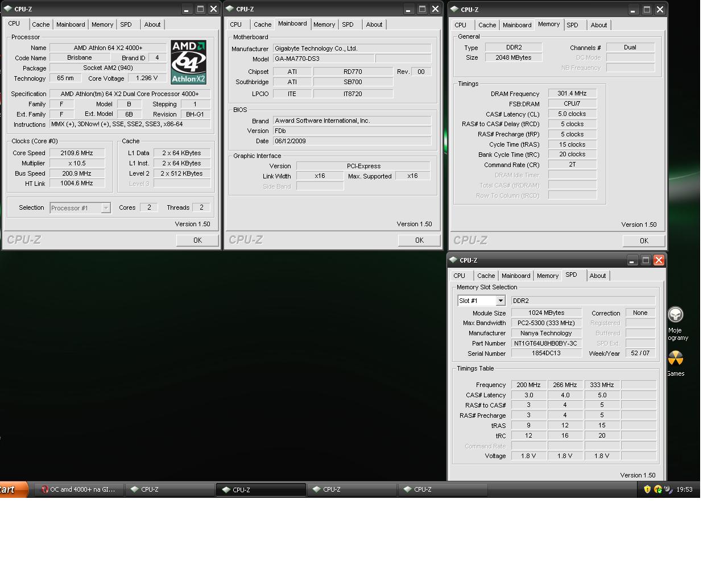Viewport: 728px width, 582px height.
Task: Click the FSB:DRAM value 'CPU/7'
Action: (572, 104)
